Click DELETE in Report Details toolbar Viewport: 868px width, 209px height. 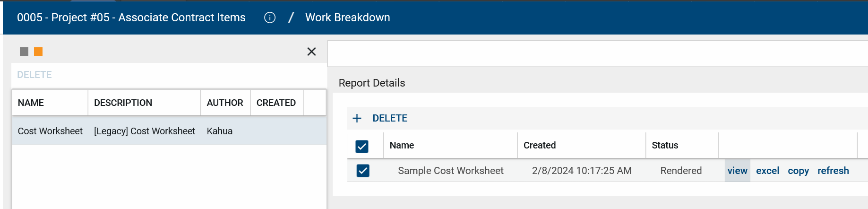click(x=390, y=118)
